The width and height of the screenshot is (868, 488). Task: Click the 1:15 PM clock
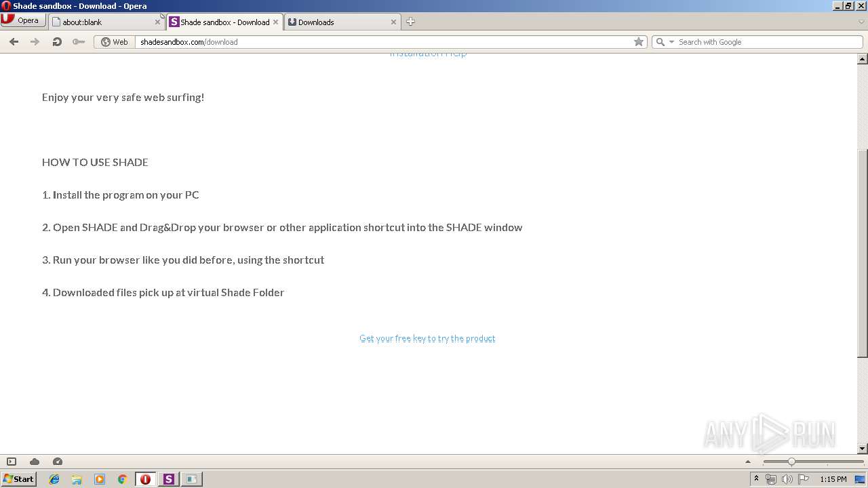click(833, 479)
